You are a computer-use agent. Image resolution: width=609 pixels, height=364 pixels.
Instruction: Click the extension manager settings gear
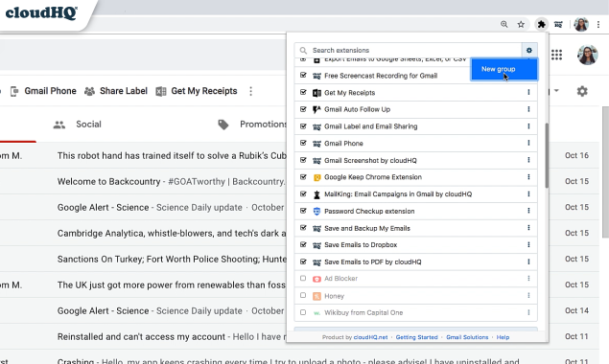click(x=529, y=50)
